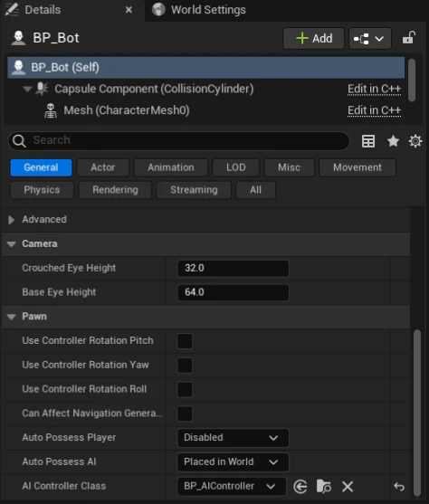Select the Streaming filter
The image size is (429, 504).
click(194, 190)
